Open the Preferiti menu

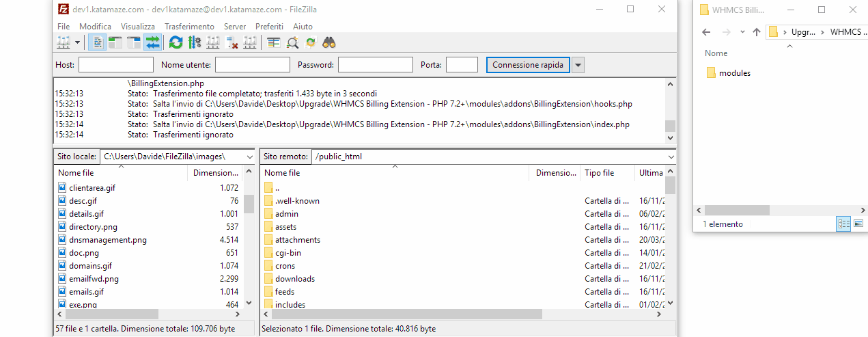[x=269, y=26]
